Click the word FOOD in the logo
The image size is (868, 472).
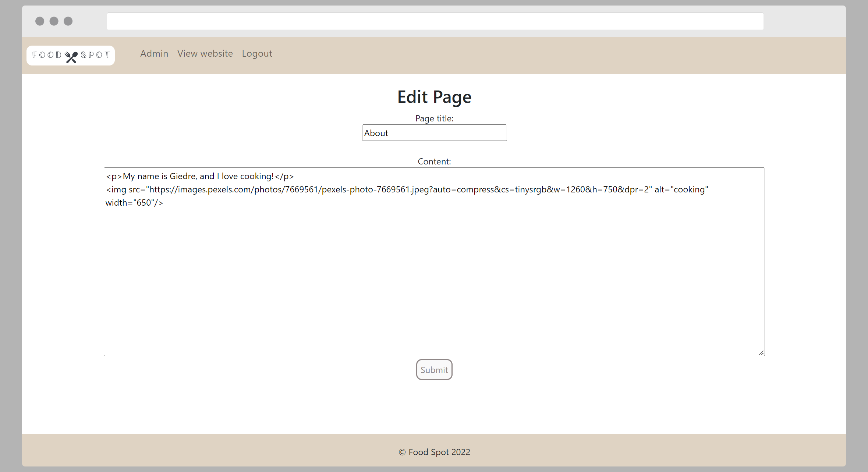(47, 55)
